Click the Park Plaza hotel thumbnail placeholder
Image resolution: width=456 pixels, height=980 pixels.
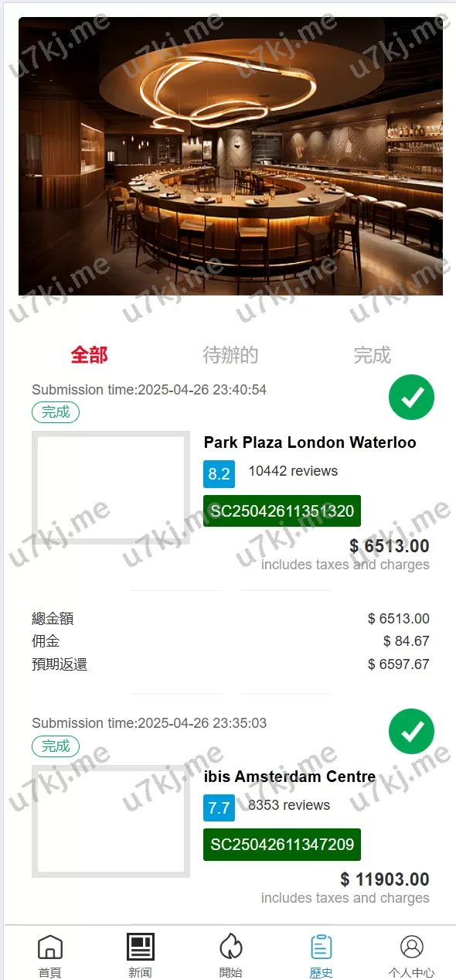[111, 487]
